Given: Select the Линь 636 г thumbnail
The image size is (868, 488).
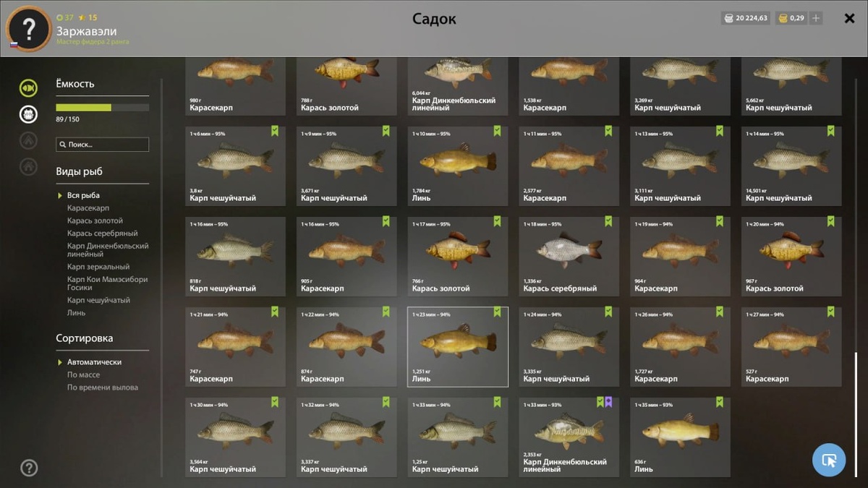Looking at the screenshot, I should click(680, 437).
